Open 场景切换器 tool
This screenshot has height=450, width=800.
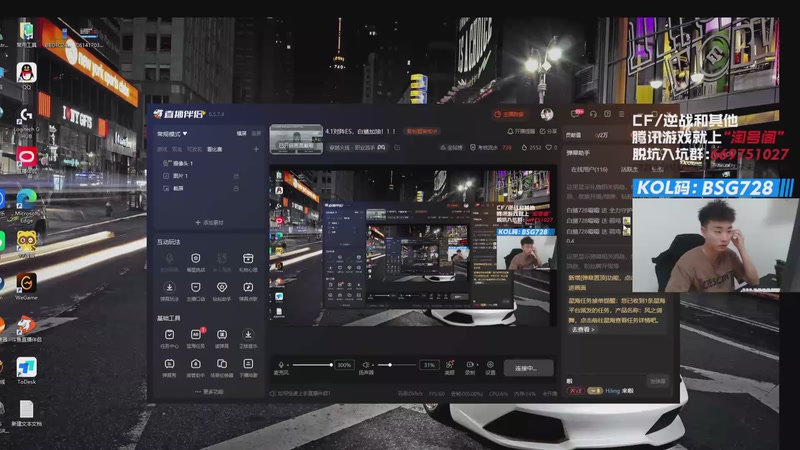tap(221, 367)
